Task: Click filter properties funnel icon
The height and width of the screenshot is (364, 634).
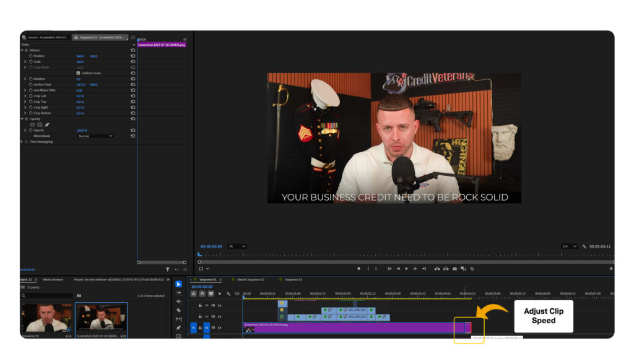Action: (167, 269)
